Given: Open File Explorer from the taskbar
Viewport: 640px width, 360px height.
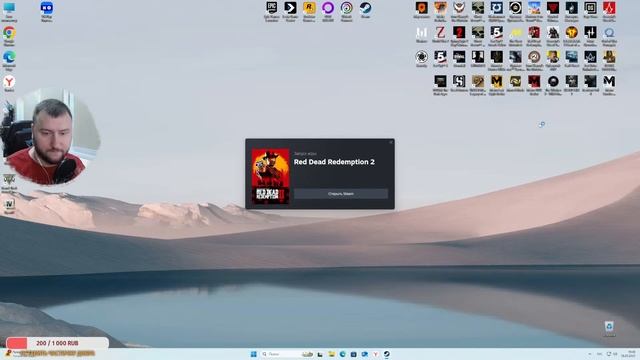Looking at the screenshot, I should pos(331,354).
